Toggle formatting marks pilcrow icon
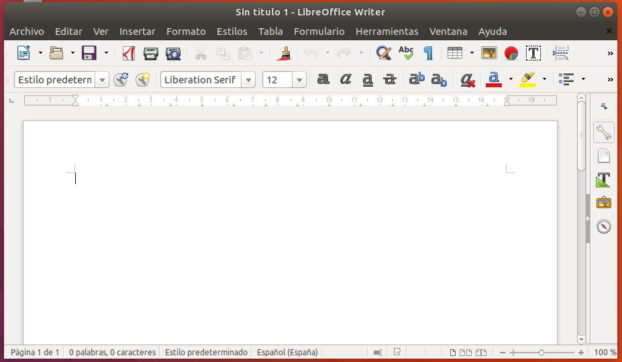 (428, 53)
